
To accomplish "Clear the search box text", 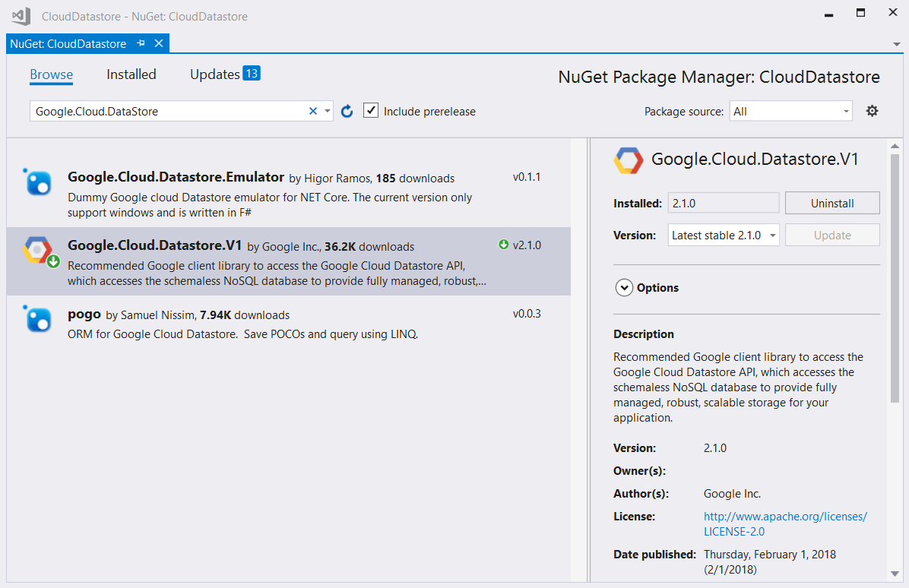I will (x=312, y=112).
